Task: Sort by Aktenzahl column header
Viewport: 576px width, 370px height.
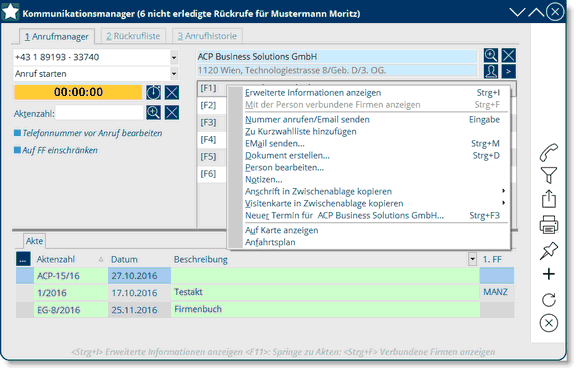Action: pyautogui.click(x=56, y=259)
